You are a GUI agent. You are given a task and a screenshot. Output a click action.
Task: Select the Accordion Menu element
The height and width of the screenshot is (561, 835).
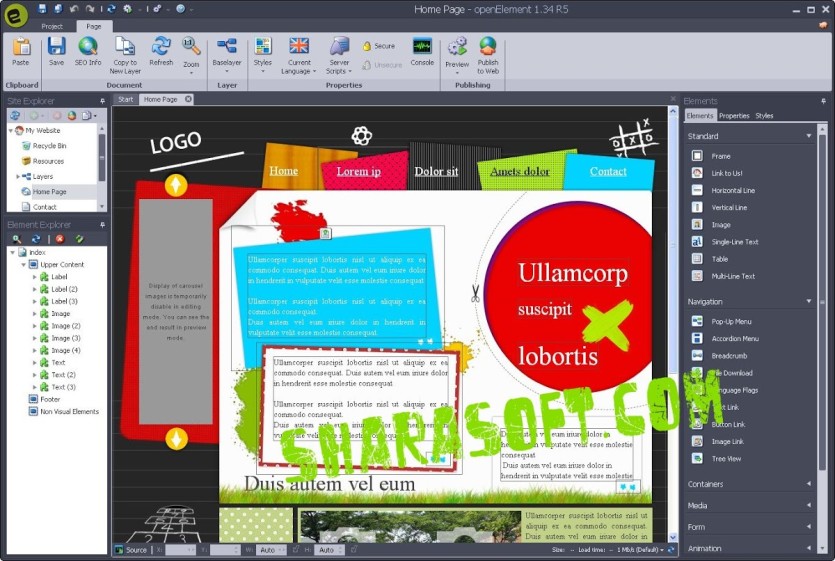coord(734,339)
